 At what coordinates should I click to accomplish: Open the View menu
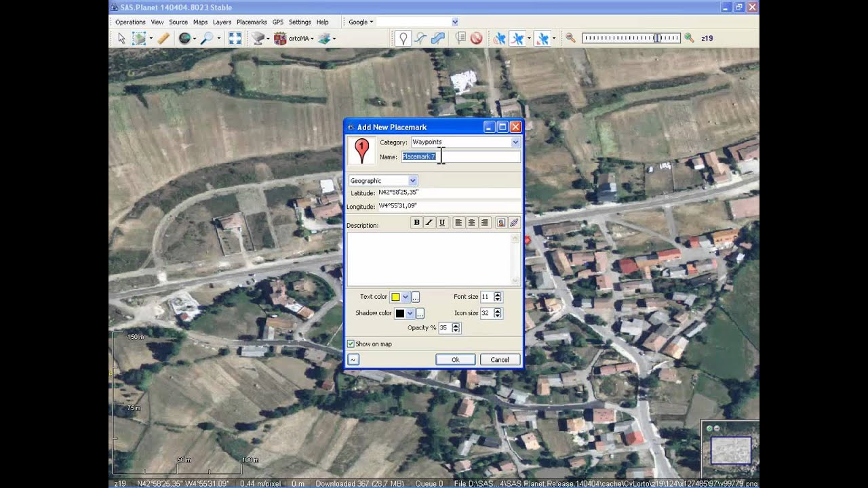click(x=157, y=22)
